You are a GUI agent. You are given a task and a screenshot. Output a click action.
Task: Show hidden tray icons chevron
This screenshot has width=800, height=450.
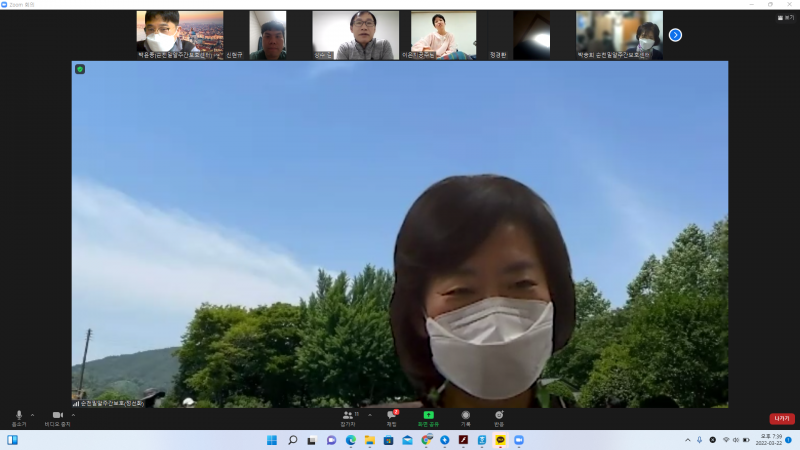click(687, 440)
